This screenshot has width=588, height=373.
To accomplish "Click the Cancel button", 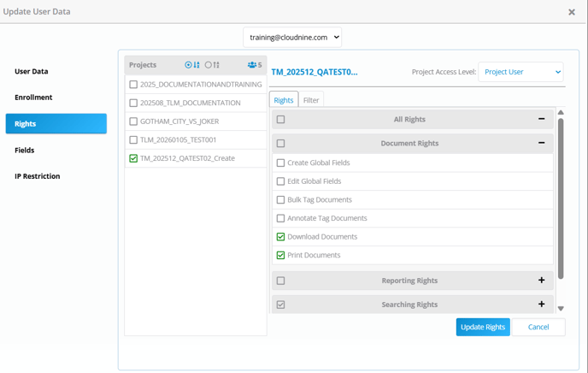I will [x=538, y=327].
